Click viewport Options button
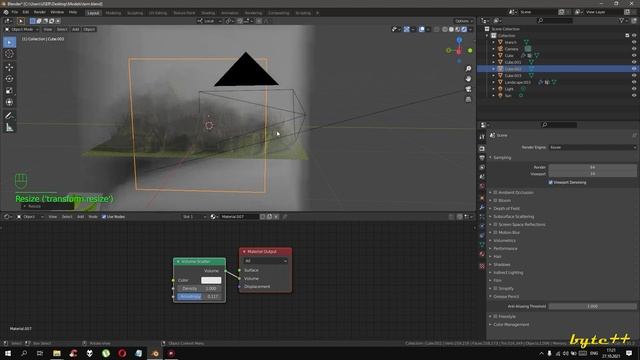640x360 pixels. click(x=463, y=21)
